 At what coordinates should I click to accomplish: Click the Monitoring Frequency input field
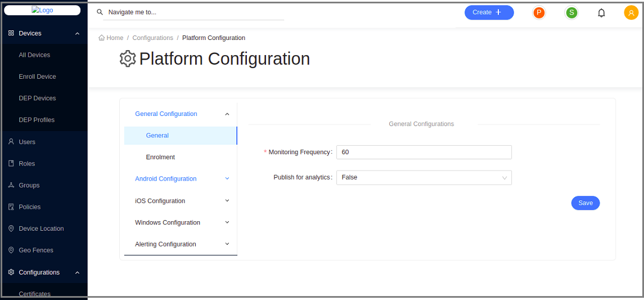point(424,153)
